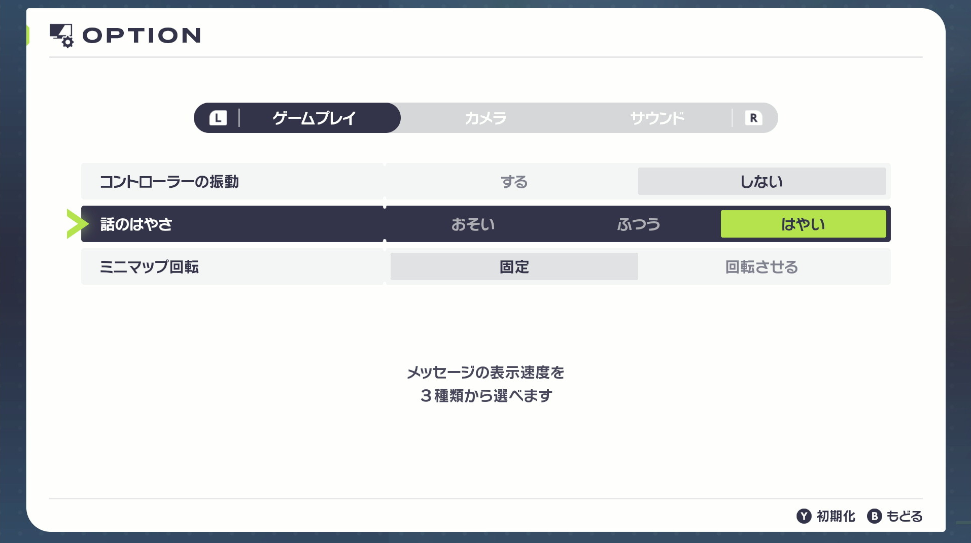Click the R shoulder button icon
971x543 pixels.
(x=753, y=118)
